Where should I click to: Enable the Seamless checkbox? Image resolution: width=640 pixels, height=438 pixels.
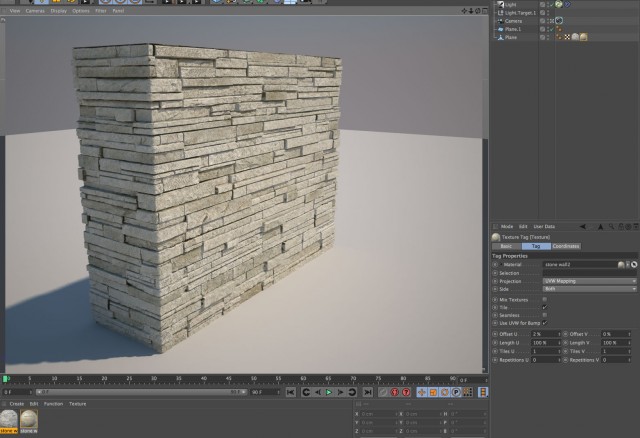544,315
